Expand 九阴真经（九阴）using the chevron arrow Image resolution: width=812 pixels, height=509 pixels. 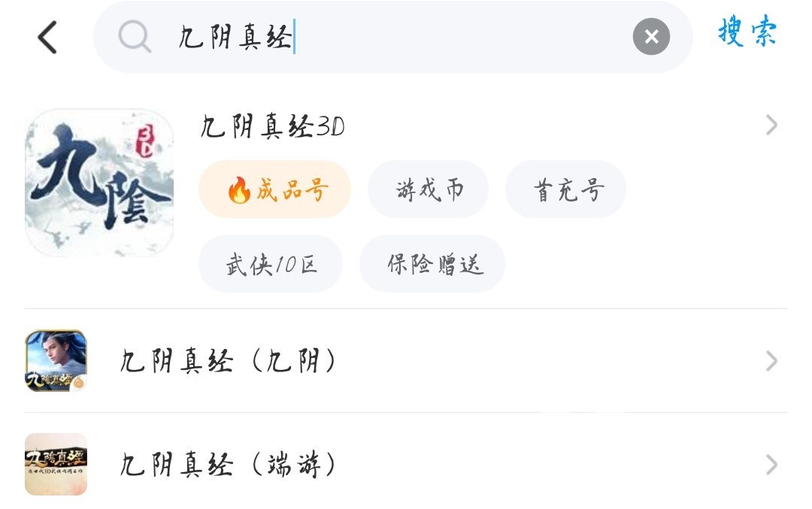[x=771, y=362]
